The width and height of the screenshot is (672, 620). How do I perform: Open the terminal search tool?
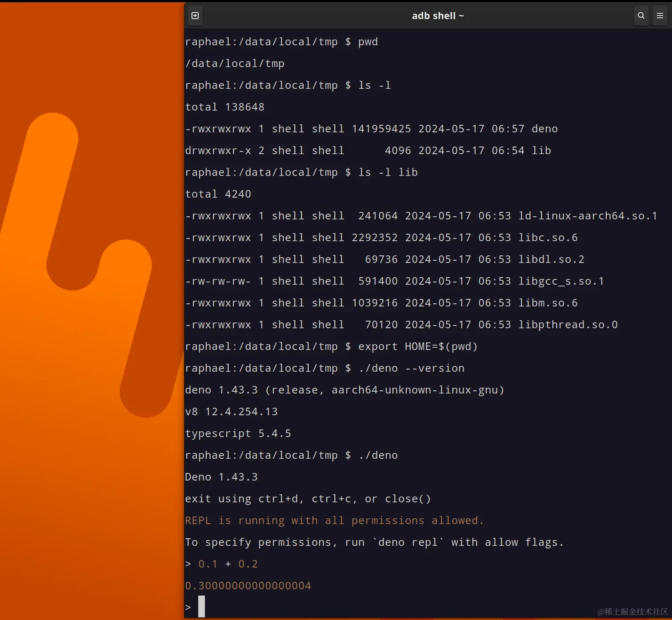(641, 16)
